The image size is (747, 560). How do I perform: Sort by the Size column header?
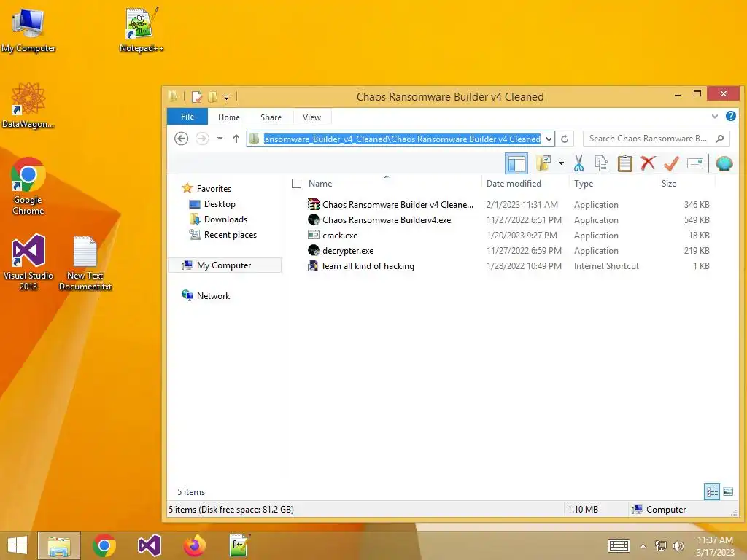click(668, 183)
